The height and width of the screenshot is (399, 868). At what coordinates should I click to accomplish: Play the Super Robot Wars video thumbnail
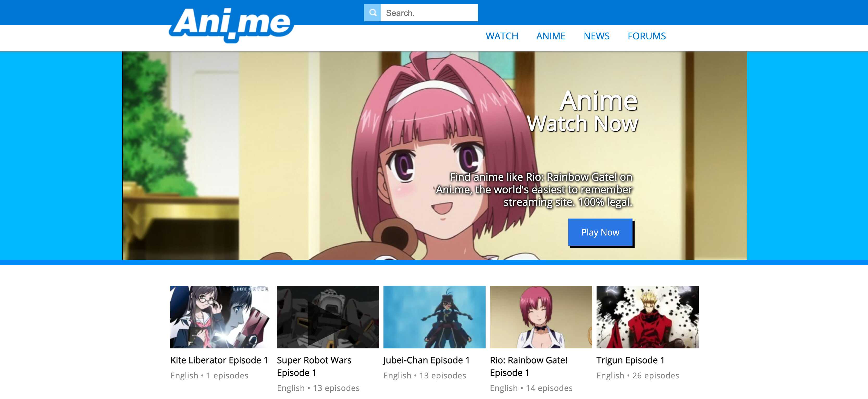[x=327, y=317]
